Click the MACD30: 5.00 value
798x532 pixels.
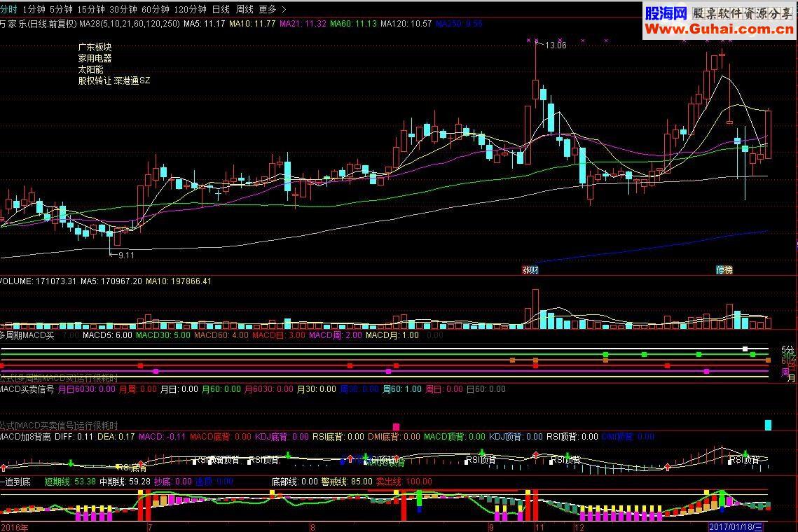[x=163, y=335]
